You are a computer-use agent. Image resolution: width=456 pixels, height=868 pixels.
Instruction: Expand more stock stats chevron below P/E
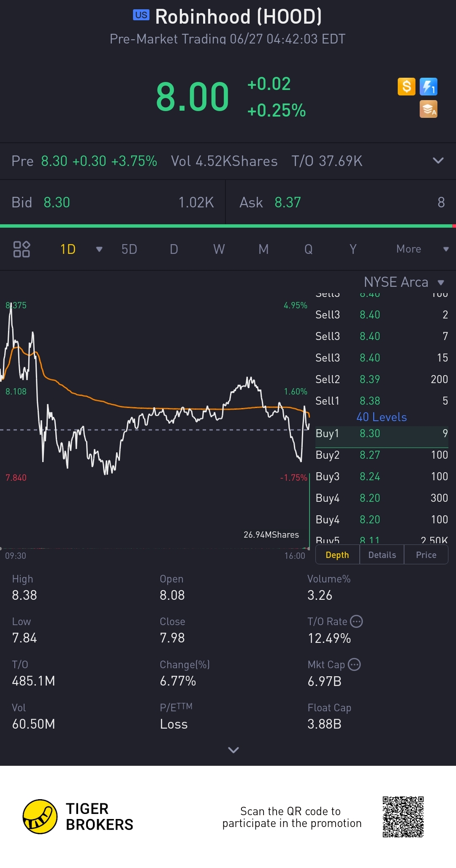pos(233,750)
